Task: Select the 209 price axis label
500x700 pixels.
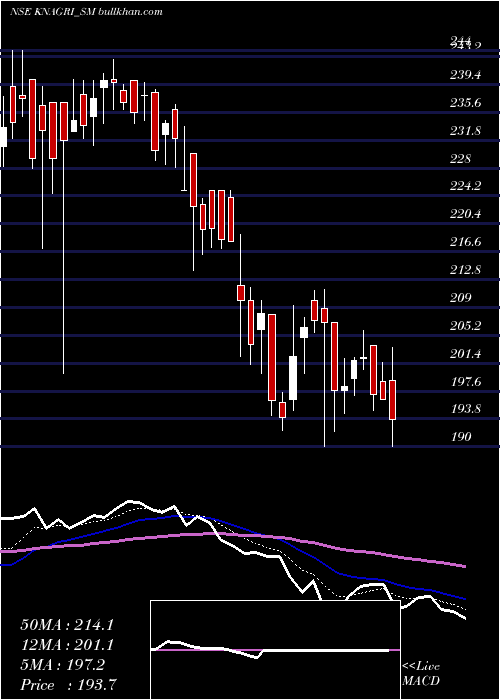Action: pos(460,298)
